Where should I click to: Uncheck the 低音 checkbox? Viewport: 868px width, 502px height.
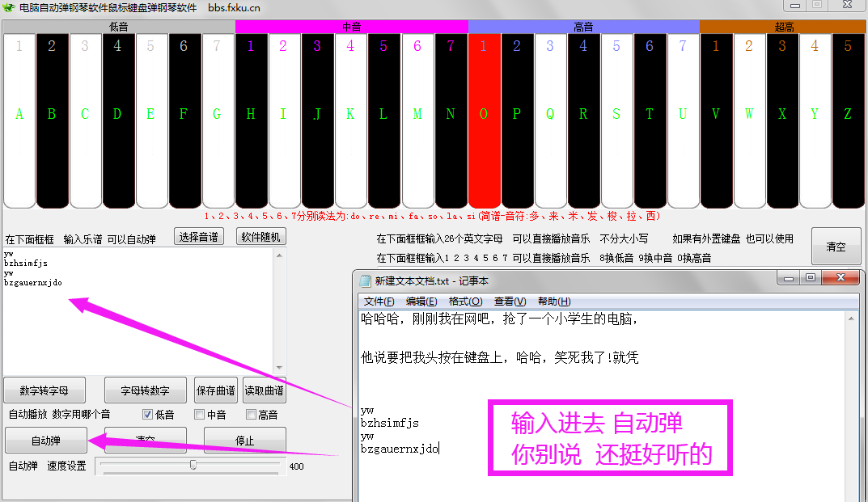[x=147, y=415]
